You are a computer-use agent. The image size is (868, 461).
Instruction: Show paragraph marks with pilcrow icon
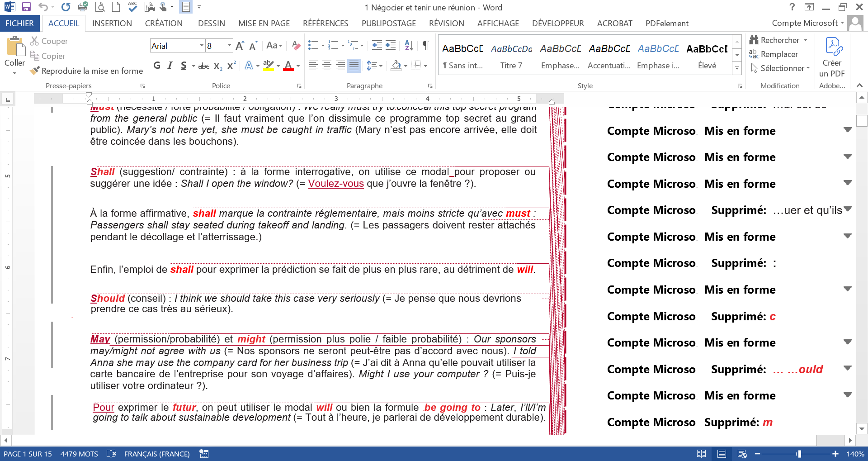coord(426,45)
